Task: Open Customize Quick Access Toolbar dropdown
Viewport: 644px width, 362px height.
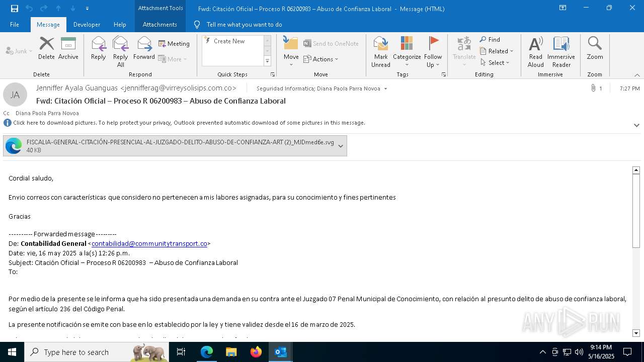Action: [x=88, y=8]
